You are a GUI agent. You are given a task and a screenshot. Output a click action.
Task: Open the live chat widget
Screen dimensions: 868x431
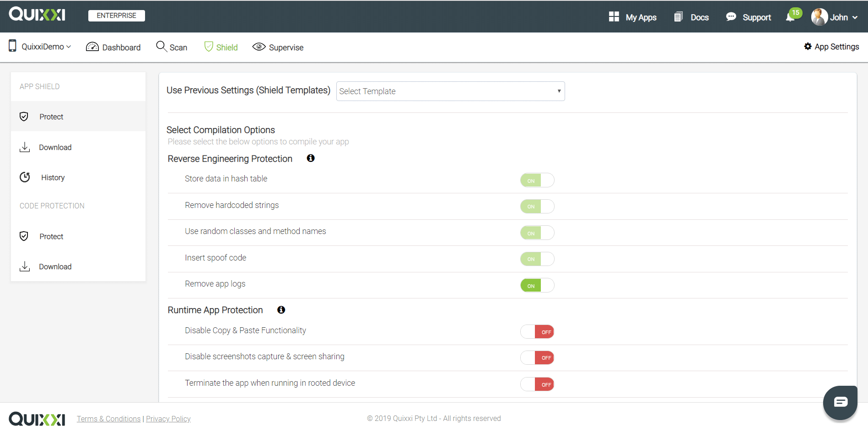(840, 402)
